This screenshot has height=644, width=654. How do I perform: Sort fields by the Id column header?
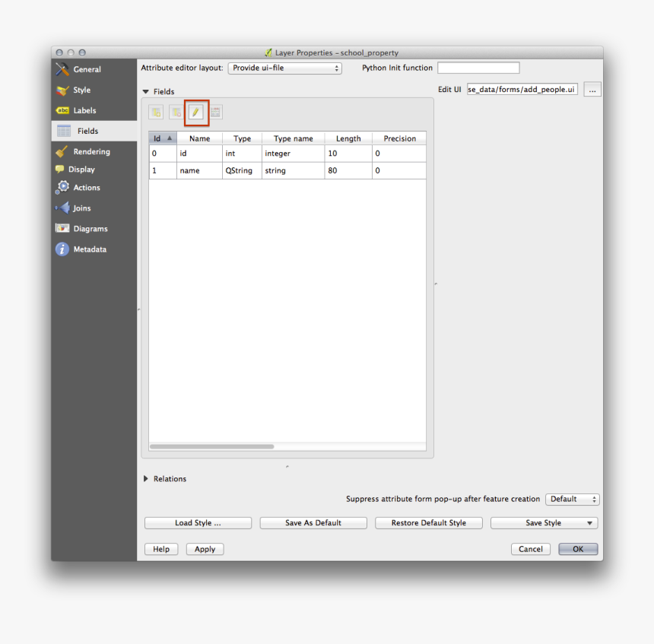pos(162,138)
